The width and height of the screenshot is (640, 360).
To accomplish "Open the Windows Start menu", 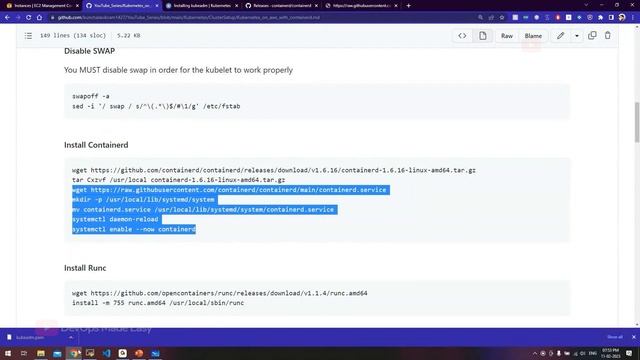I will click(8, 353).
